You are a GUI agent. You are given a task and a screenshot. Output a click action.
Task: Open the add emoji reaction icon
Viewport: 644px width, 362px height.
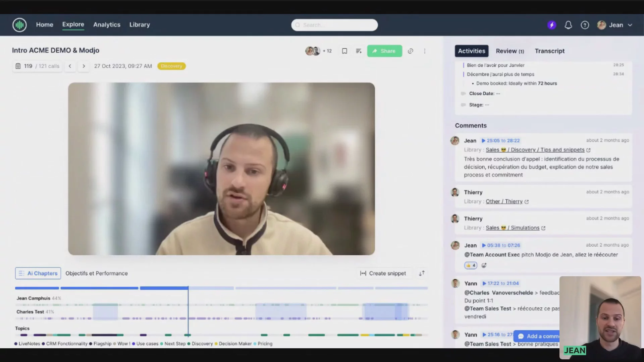coord(484,265)
